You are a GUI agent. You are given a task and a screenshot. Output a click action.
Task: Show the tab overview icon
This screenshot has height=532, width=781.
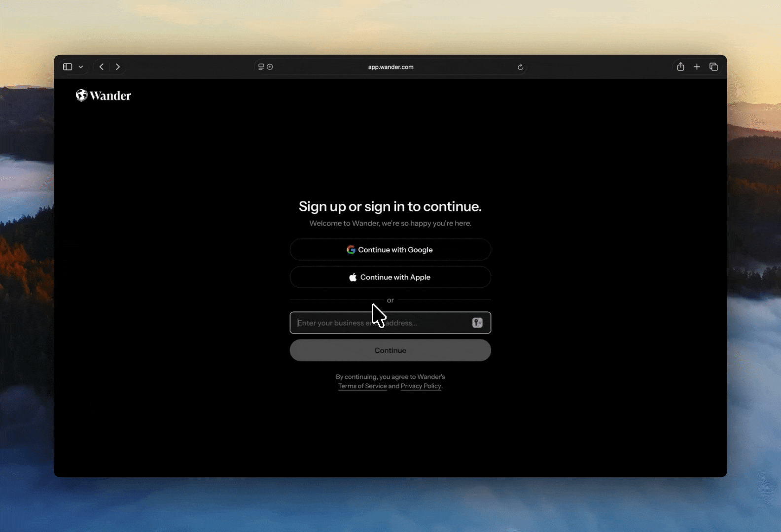[713, 67]
